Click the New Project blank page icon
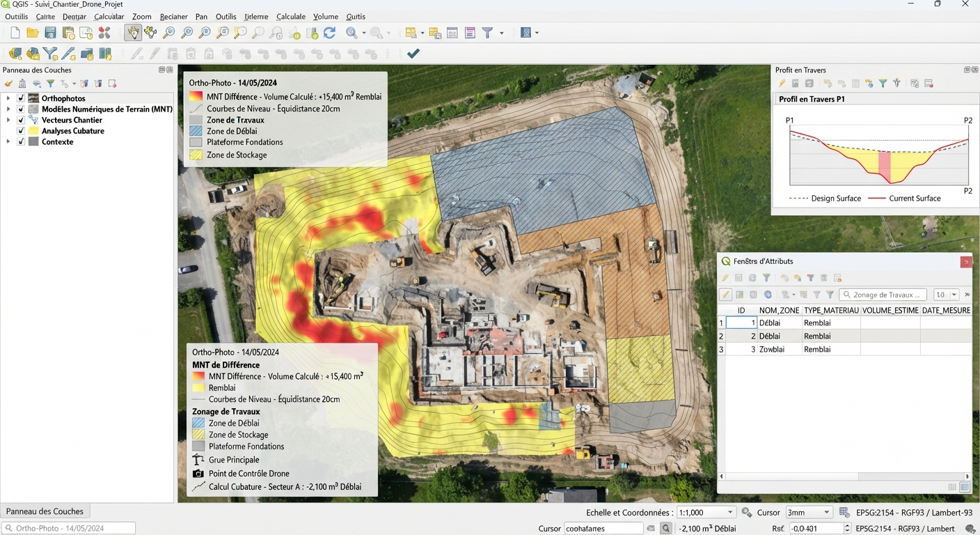Image resolution: width=980 pixels, height=535 pixels. tap(15, 33)
